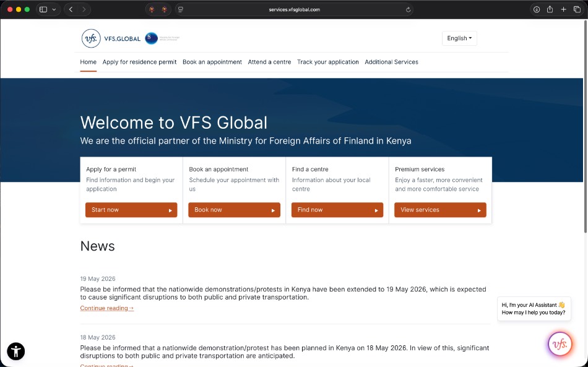
Task: Click the 'Find a centre' card title
Action: (x=310, y=170)
